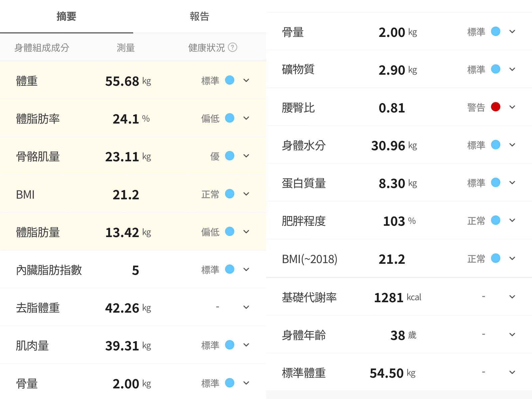This screenshot has height=399, width=532.
Task: Click the blue status dot for 體重
Action: (229, 80)
